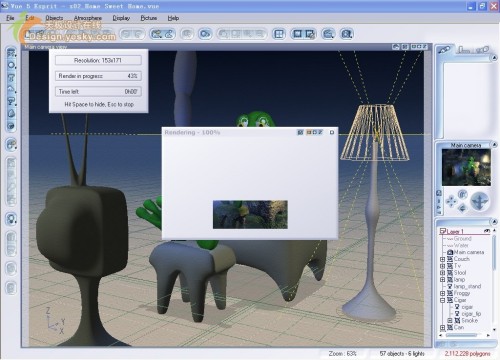
Task: Click camera pan arrows control
Action: point(452,202)
